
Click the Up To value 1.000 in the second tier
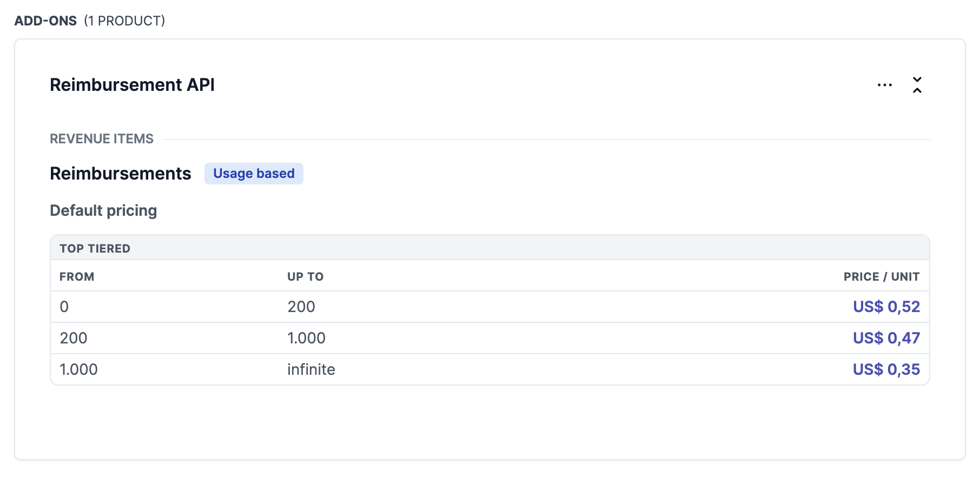coord(306,338)
